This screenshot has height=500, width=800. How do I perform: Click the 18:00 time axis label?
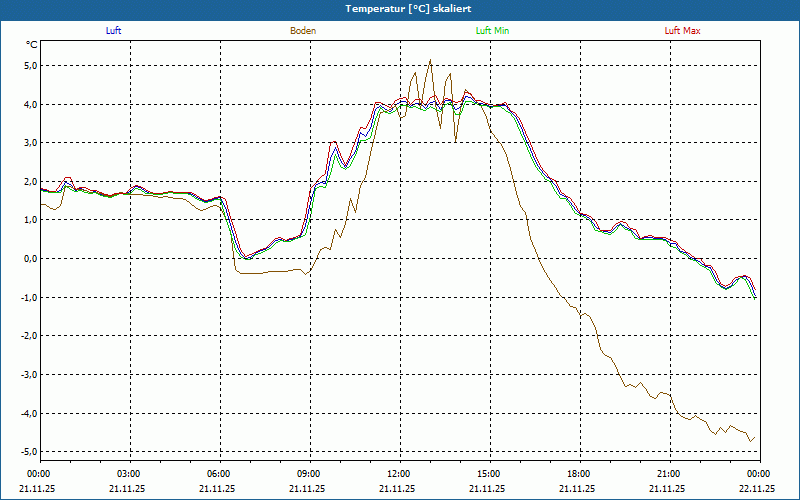pos(580,474)
